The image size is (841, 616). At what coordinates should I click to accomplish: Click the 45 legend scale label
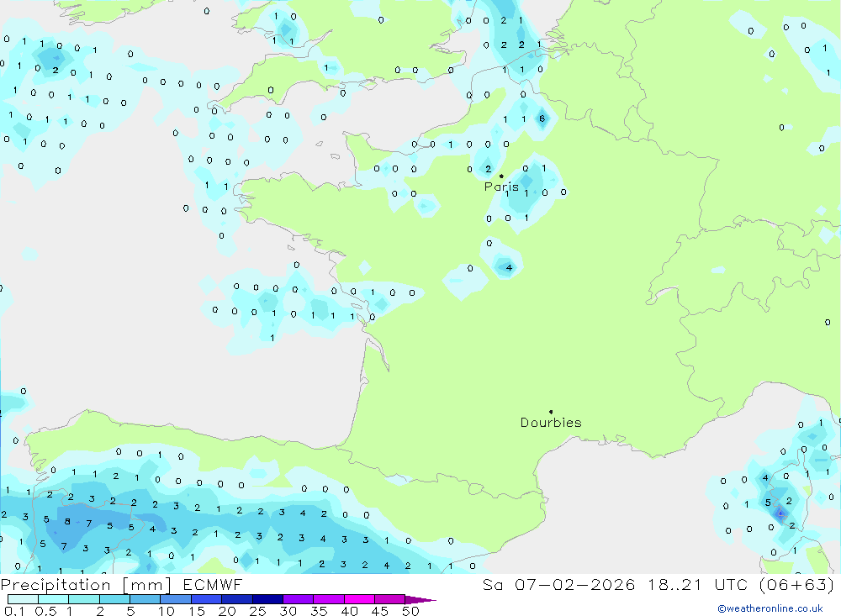pyautogui.click(x=380, y=611)
